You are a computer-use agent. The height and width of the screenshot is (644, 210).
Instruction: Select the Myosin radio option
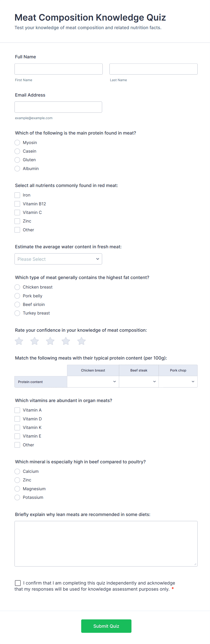point(17,142)
